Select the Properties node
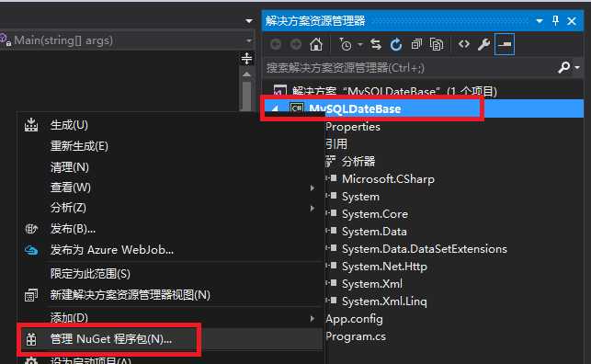 353,127
